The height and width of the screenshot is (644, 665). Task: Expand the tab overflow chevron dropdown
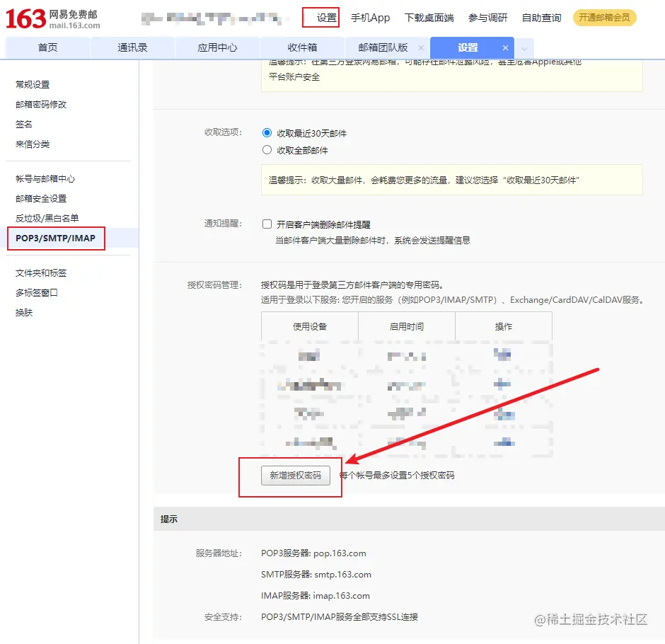524,48
